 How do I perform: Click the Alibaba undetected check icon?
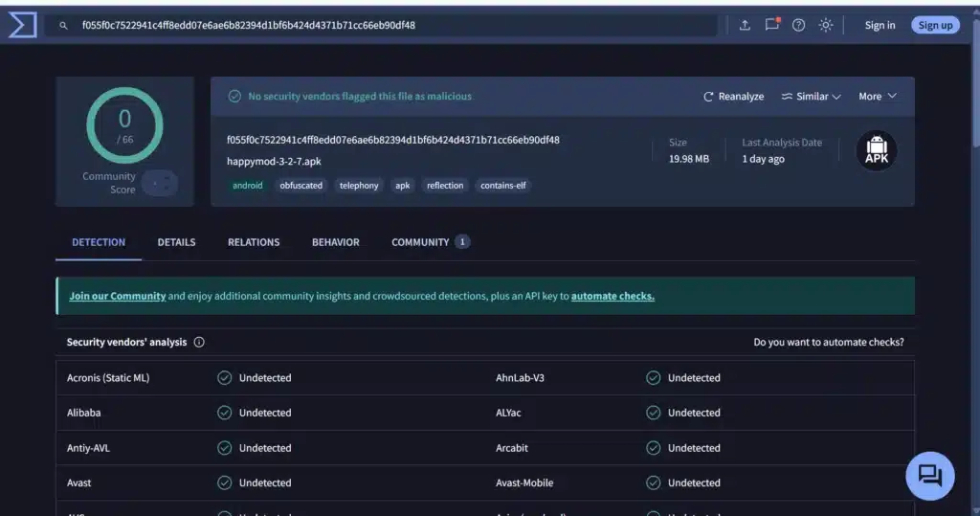pyautogui.click(x=224, y=413)
